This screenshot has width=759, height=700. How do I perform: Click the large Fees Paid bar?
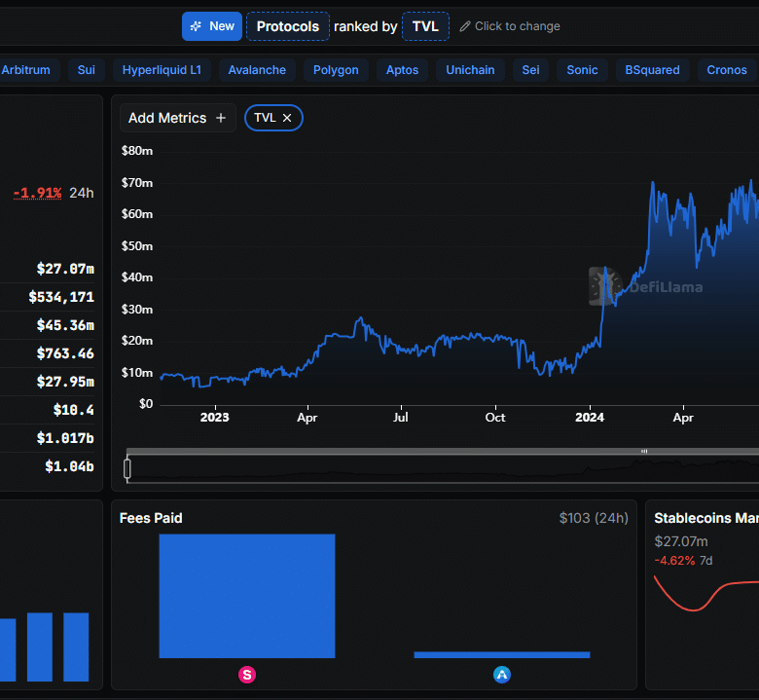247,596
